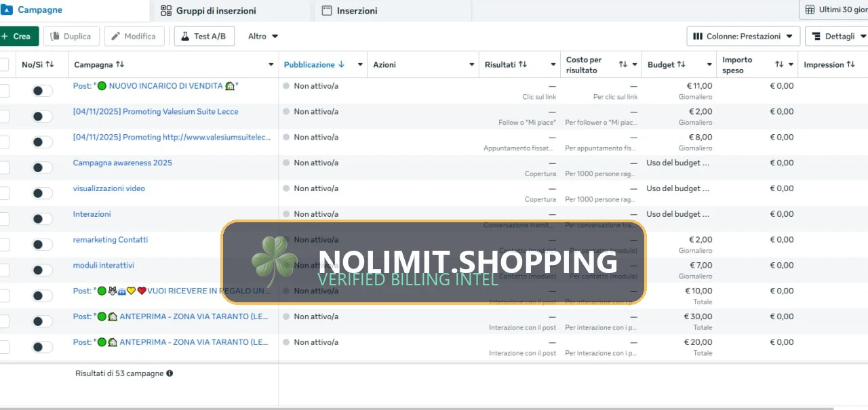Toggle the NUOVO INCARICO DI VENDITA campaign switch
Screen dimensions: 868x410
[x=42, y=91]
